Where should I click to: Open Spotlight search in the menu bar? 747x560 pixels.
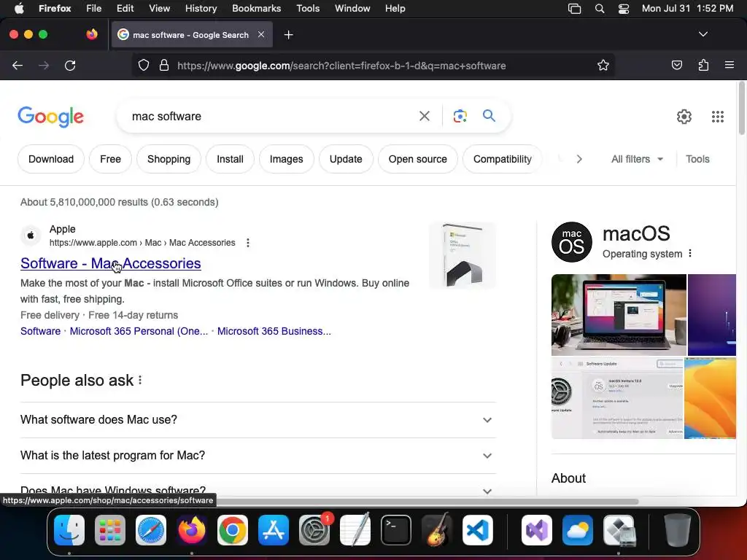pos(600,9)
